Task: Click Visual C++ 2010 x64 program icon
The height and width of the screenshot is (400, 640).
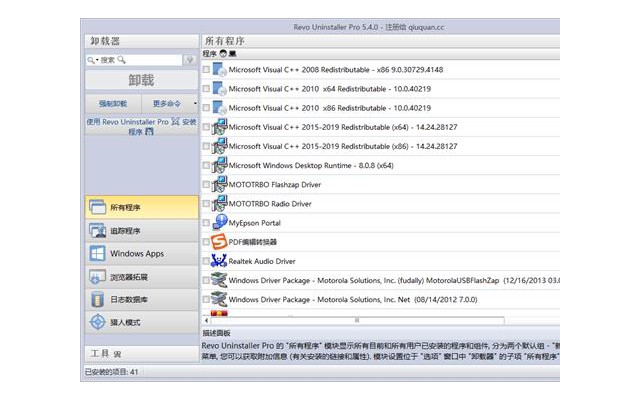Action: click(x=219, y=89)
